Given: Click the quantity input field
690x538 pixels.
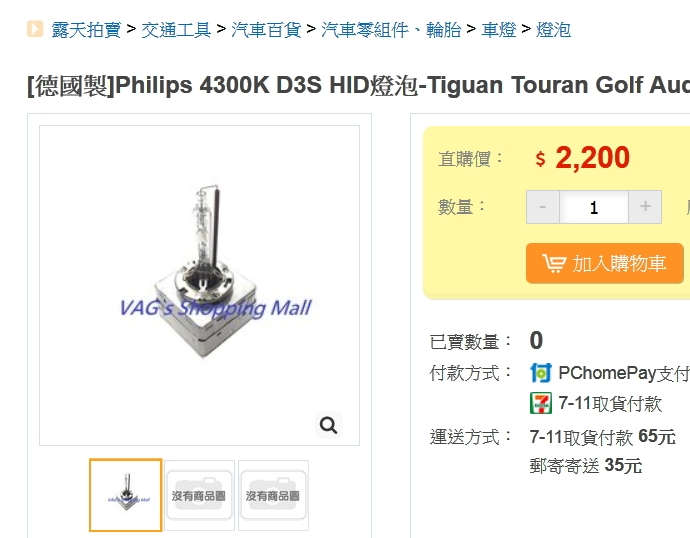Looking at the screenshot, I should (x=594, y=207).
